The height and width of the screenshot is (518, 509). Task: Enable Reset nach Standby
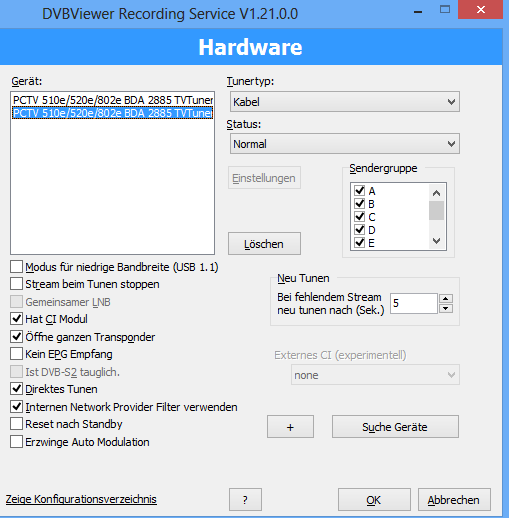pos(16,424)
